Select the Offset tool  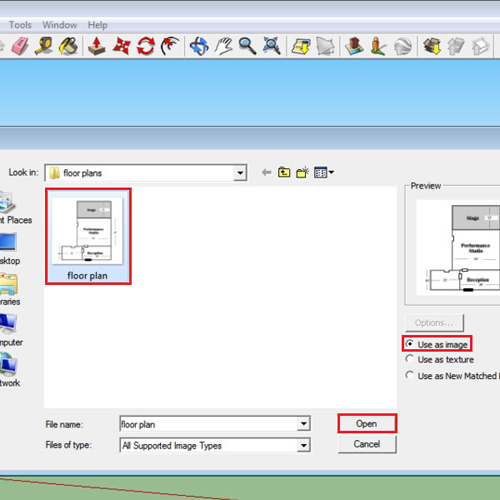tap(170, 46)
